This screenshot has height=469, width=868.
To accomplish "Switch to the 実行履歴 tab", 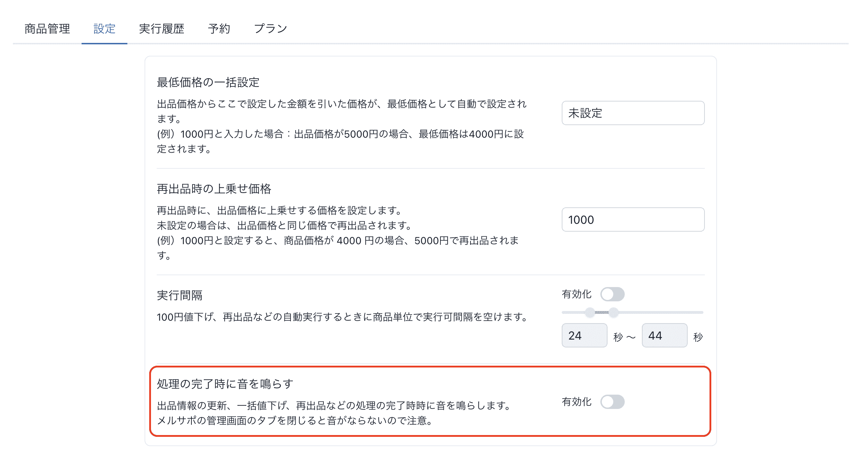I will (x=161, y=29).
